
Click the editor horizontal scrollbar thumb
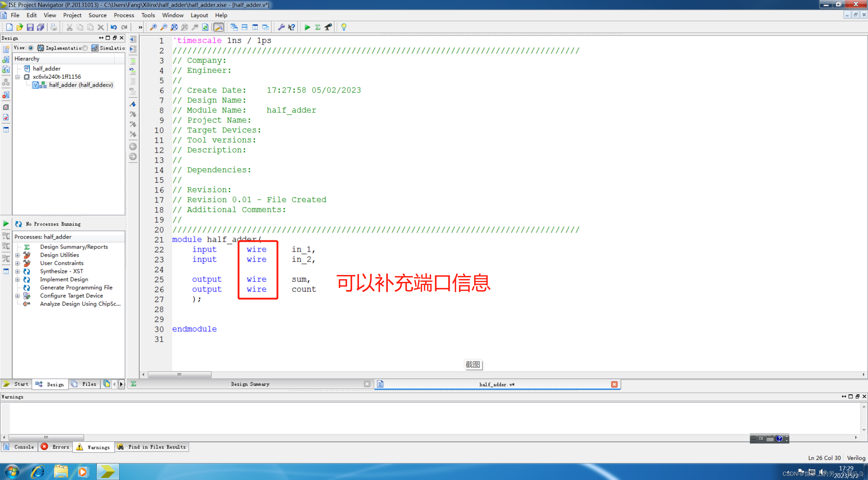click(179, 374)
